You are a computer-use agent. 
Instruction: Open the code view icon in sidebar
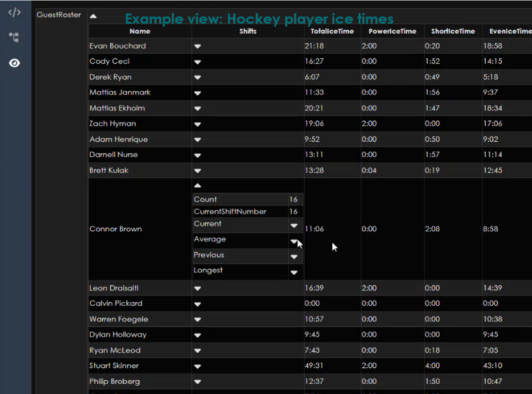coord(15,13)
